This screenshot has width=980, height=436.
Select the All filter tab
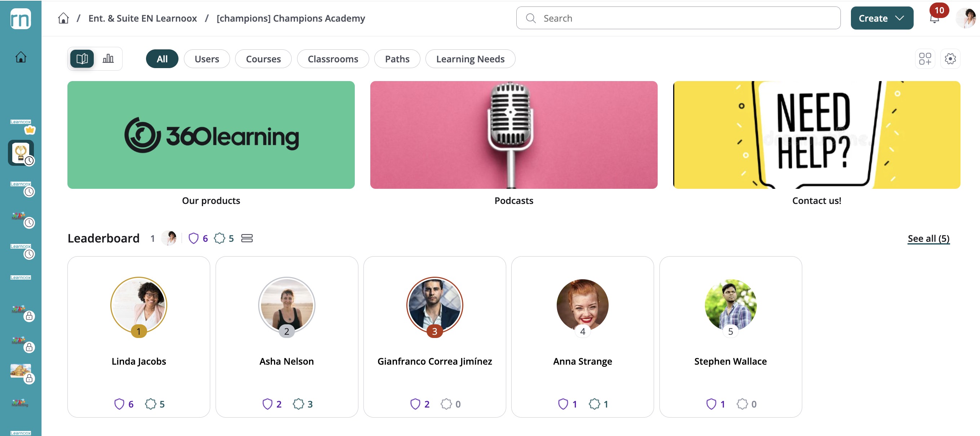[162, 59]
